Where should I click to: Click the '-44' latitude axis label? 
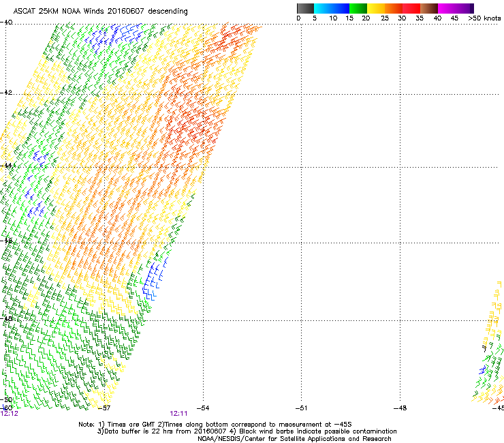(x=6, y=166)
